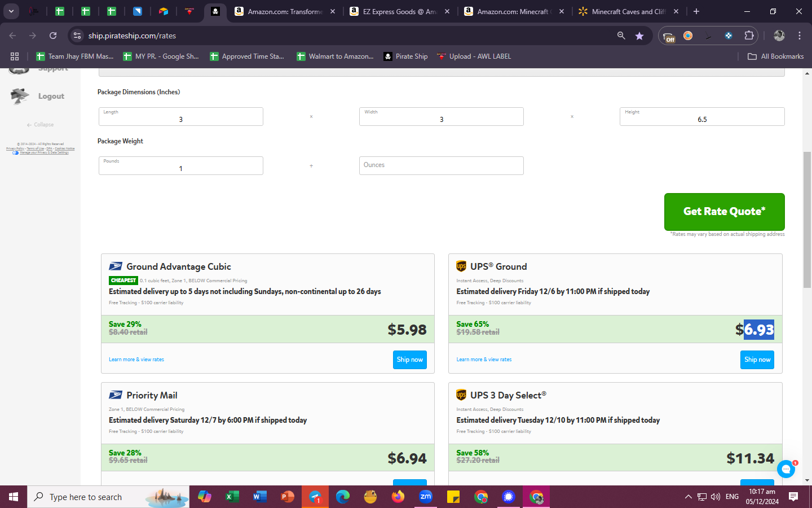
Task: Open a new browser tab
Action: pyautogui.click(x=696, y=11)
